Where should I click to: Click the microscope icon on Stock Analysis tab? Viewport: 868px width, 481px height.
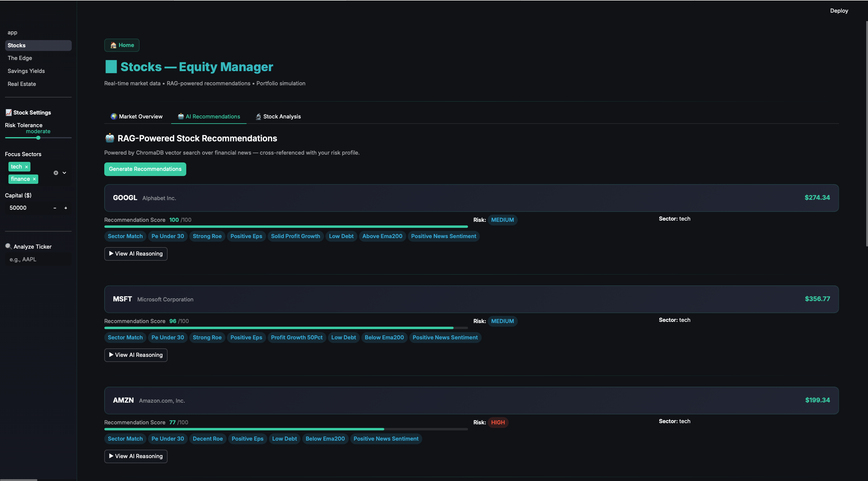click(x=259, y=117)
